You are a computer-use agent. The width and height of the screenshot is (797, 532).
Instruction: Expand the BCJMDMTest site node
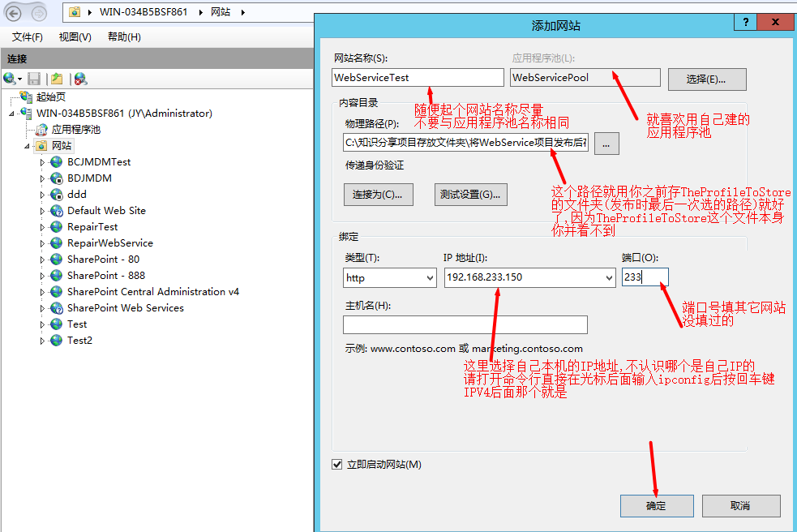[42, 162]
